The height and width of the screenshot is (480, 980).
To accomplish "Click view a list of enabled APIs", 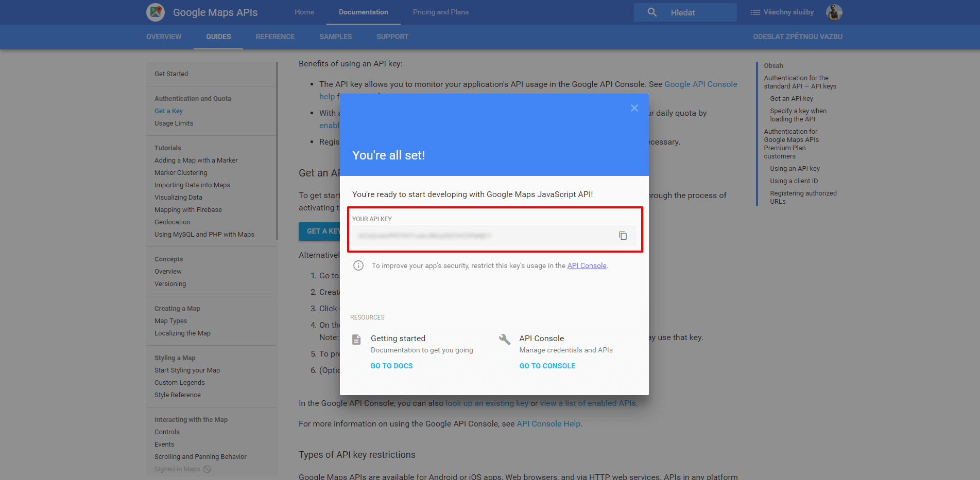I will pos(588,403).
